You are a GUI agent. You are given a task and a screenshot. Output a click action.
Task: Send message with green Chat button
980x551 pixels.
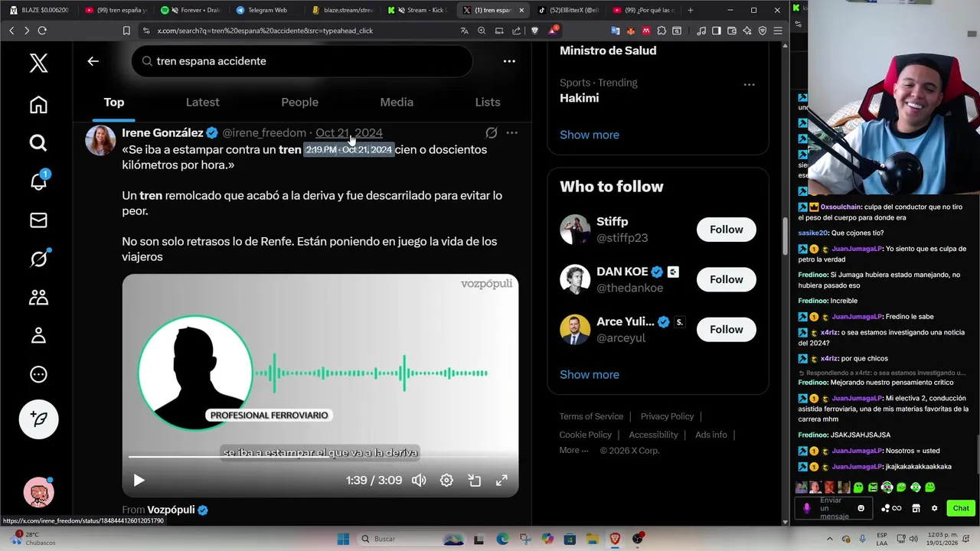961,508
